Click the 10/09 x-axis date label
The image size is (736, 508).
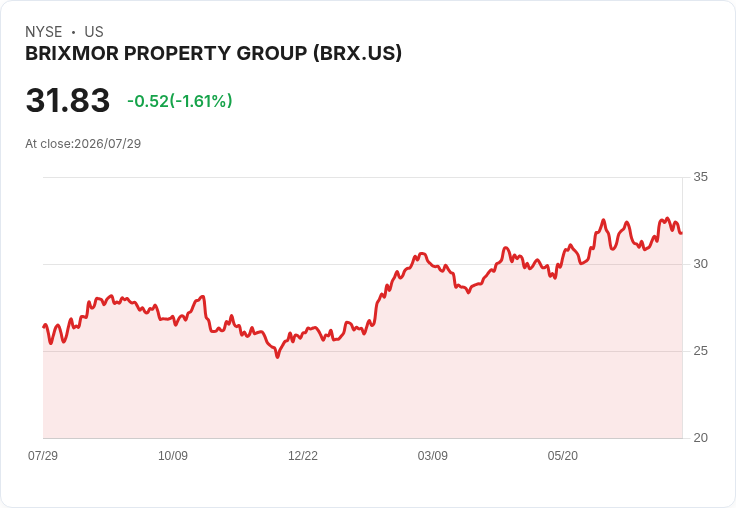(x=173, y=455)
